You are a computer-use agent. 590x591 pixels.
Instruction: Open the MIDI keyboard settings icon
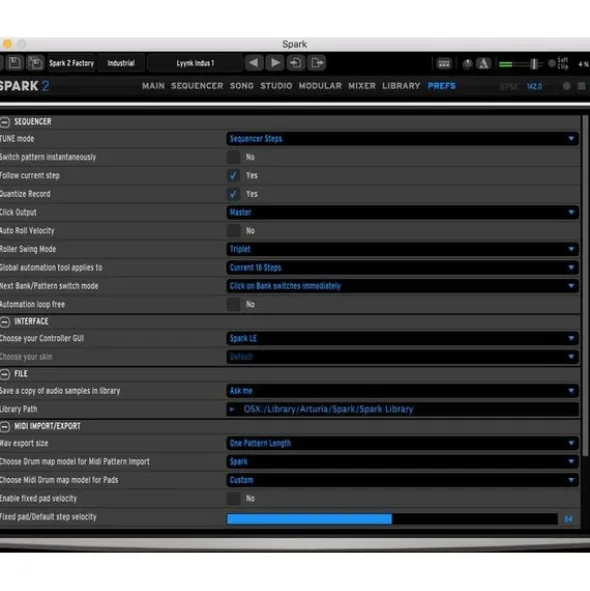(444, 63)
